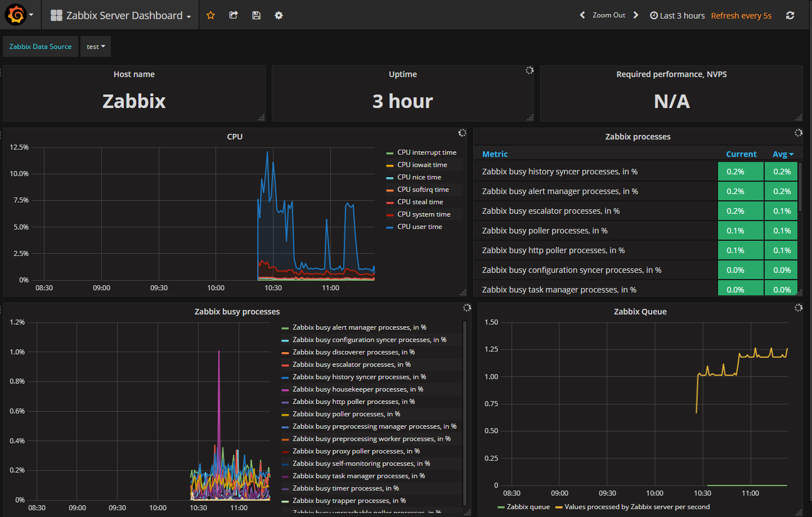Click the dashboard grid icon beside title
The width and height of the screenshot is (812, 517).
pos(56,15)
